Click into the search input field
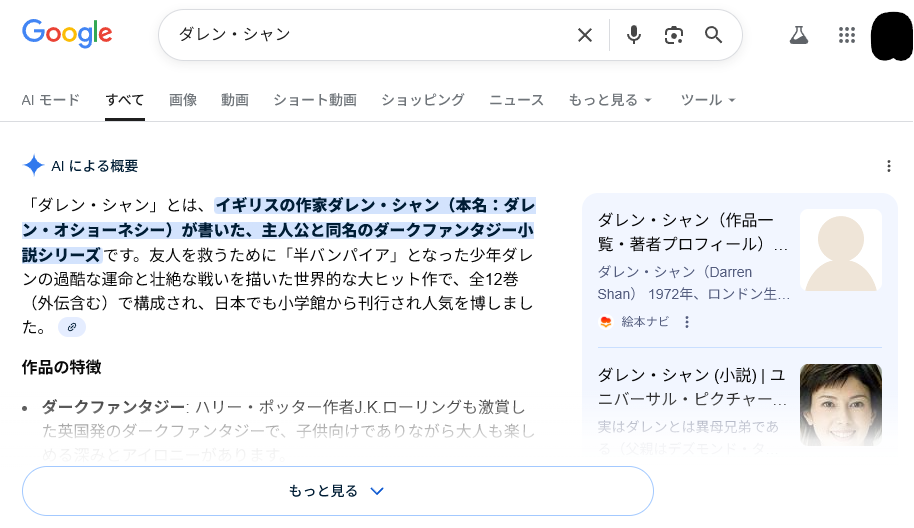Image resolution: width=914 pixels, height=528 pixels. pyautogui.click(x=370, y=35)
